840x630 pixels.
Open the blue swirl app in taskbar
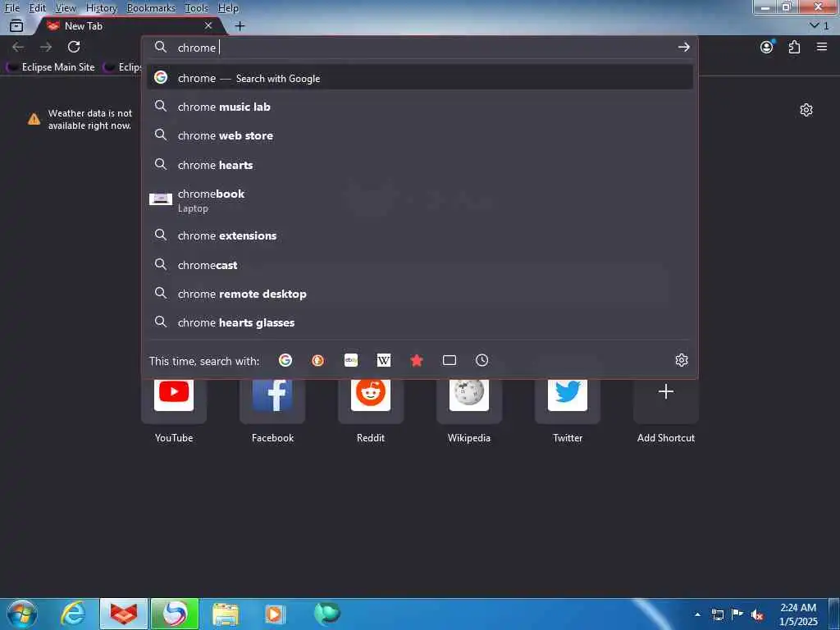[x=175, y=614]
